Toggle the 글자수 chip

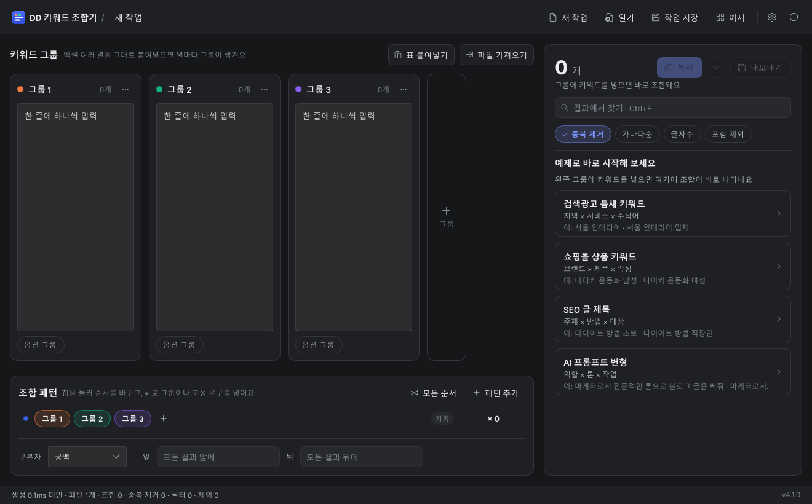click(682, 134)
